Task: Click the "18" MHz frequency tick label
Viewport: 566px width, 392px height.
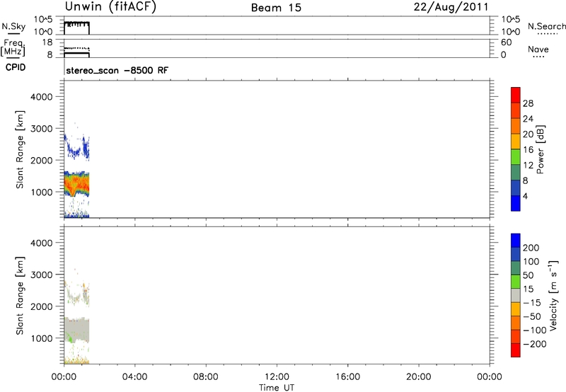Action: coord(47,42)
